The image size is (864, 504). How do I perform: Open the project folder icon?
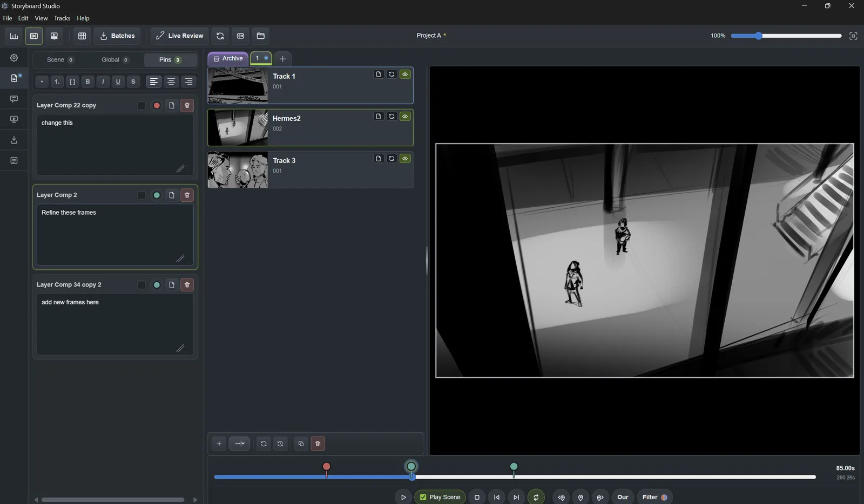[x=261, y=36]
